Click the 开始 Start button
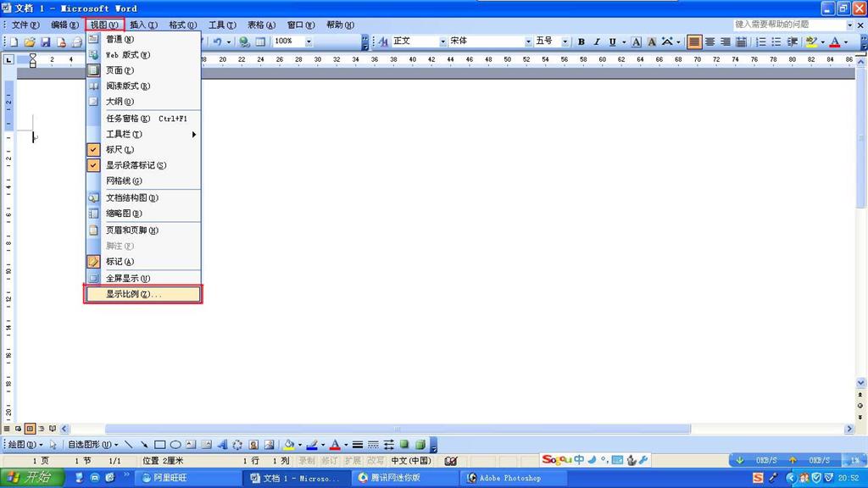This screenshot has width=868, height=488. pyautogui.click(x=31, y=478)
